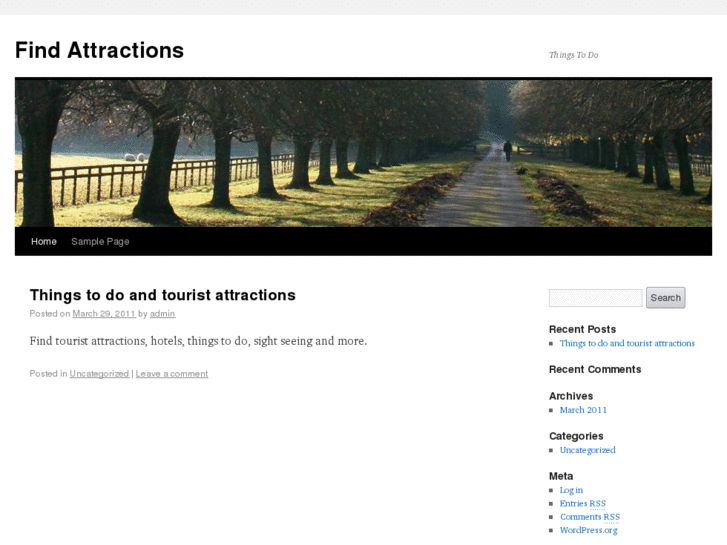Click the Things To Do tagline text
This screenshot has height=545, width=727.
(x=574, y=55)
